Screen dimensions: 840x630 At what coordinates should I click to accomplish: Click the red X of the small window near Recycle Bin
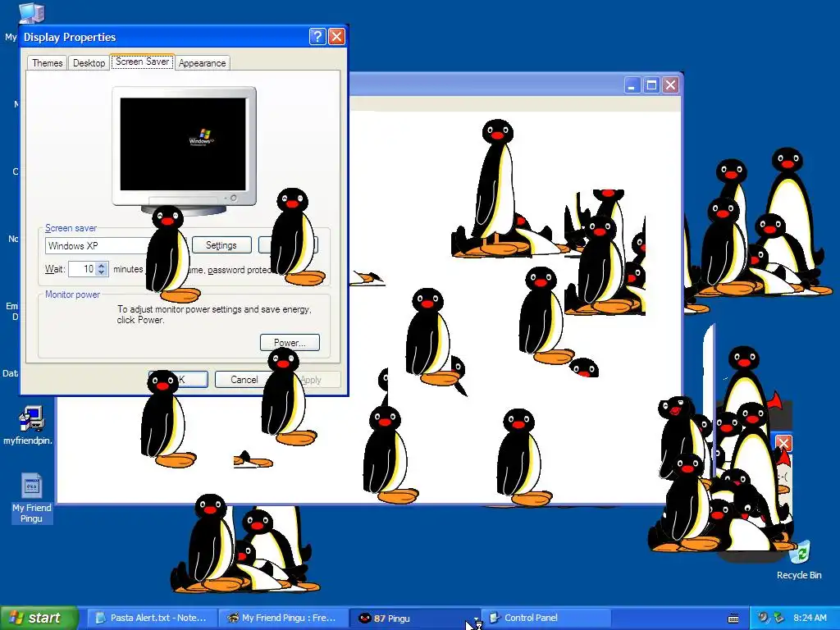(x=783, y=444)
